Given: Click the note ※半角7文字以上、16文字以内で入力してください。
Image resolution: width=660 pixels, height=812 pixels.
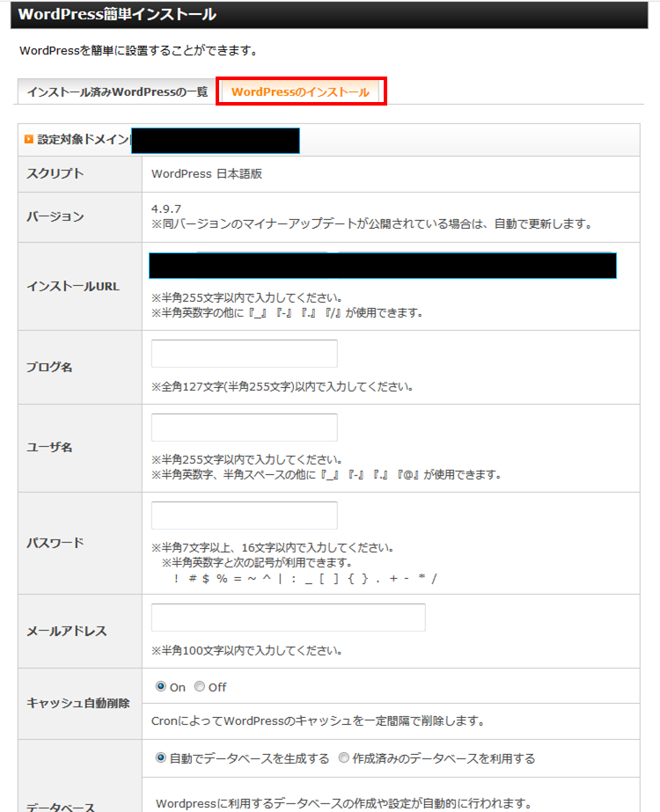Looking at the screenshot, I should tap(273, 548).
